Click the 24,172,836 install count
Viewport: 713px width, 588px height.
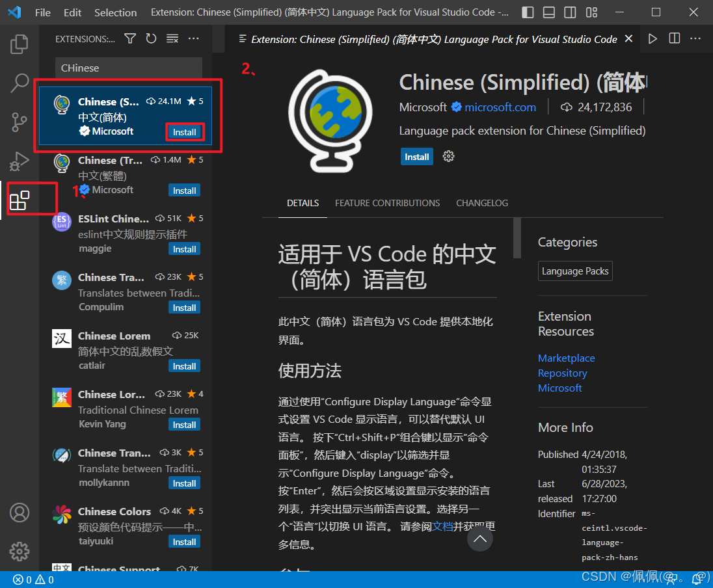604,107
